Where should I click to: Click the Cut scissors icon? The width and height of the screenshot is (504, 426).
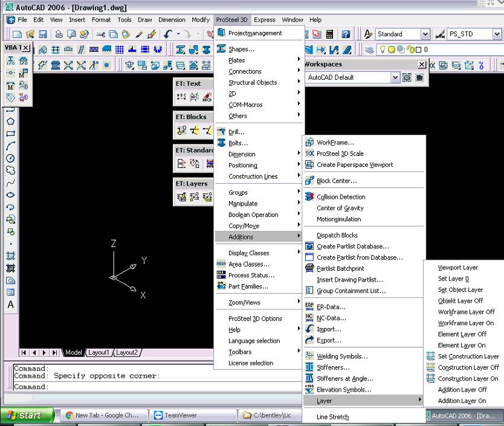(x=101, y=34)
